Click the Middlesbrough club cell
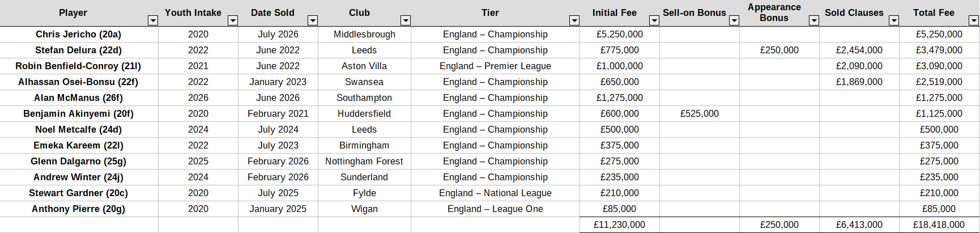The image size is (980, 233). click(x=364, y=34)
